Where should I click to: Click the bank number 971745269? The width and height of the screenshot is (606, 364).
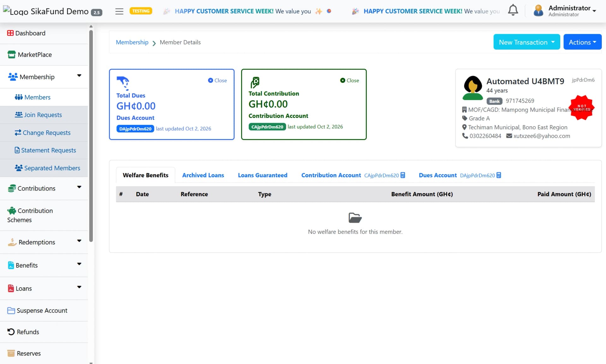point(520,101)
